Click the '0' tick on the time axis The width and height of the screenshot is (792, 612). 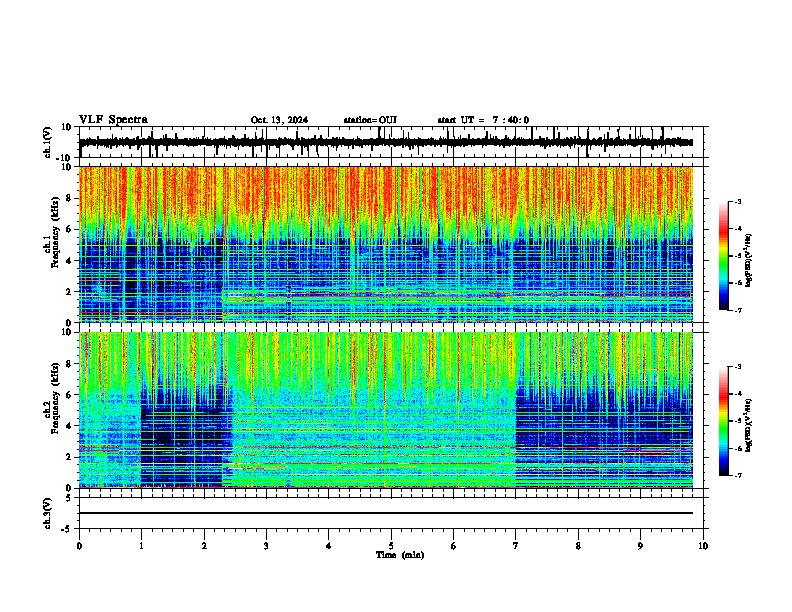[79, 546]
